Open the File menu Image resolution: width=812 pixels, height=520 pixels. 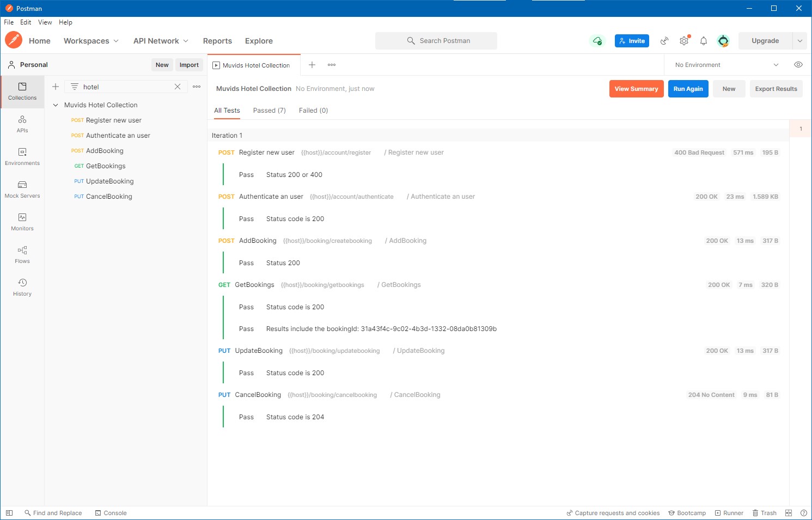pyautogui.click(x=9, y=22)
